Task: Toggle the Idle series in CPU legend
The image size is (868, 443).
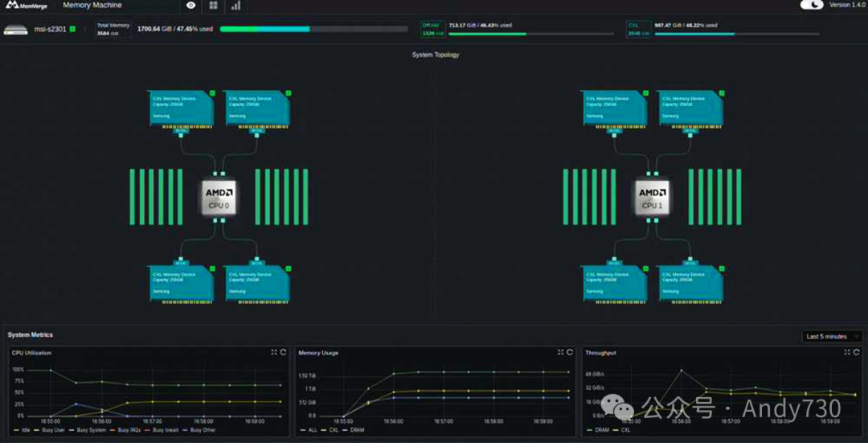Action: point(23,429)
